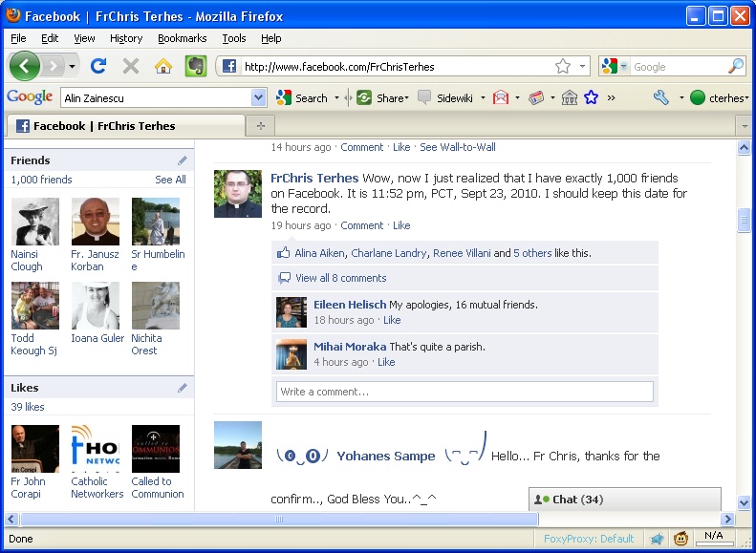Image resolution: width=756 pixels, height=553 pixels.
Task: Go to the Home page icon
Action: pyautogui.click(x=163, y=66)
